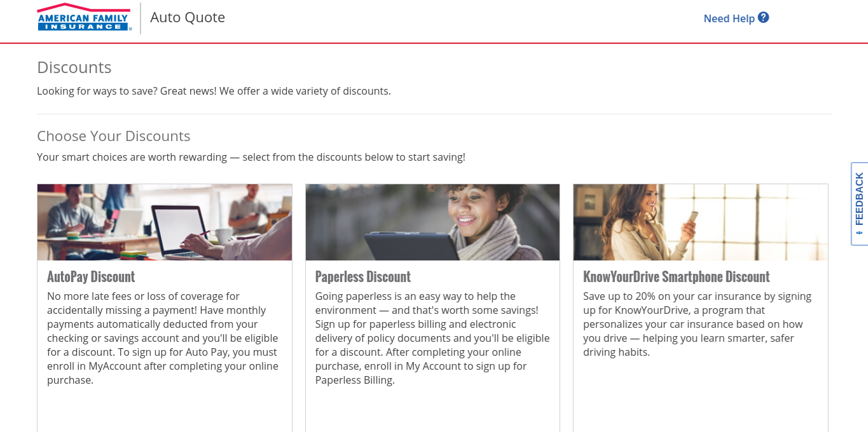Select the Paperless Discount tablet image
Viewport: 868px width, 432px height.
pyautogui.click(x=432, y=222)
